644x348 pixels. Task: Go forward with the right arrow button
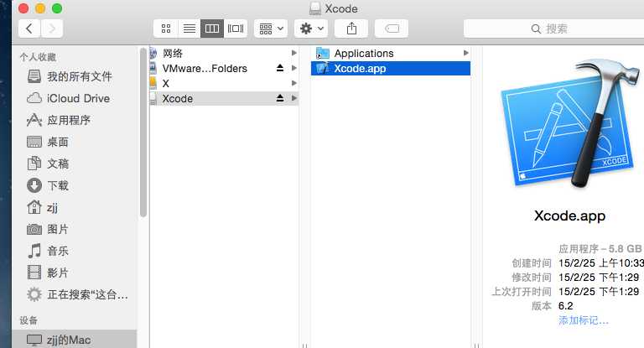[x=52, y=29]
